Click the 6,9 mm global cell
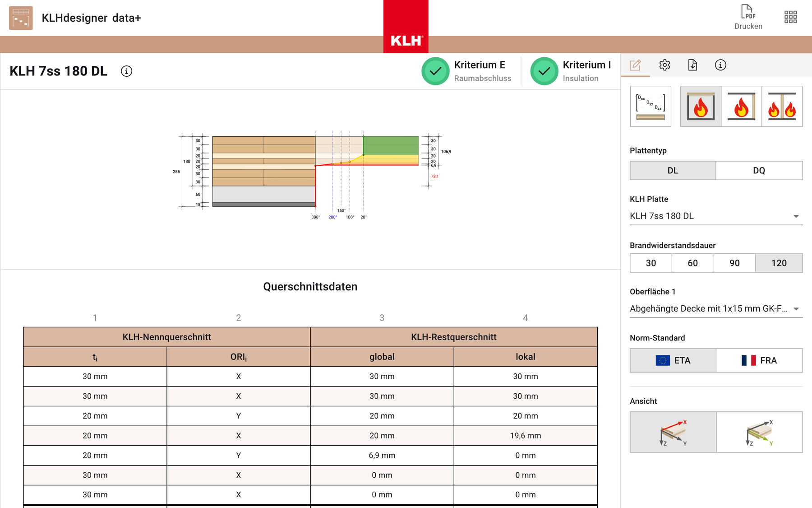Image resolution: width=812 pixels, height=508 pixels. [382, 456]
